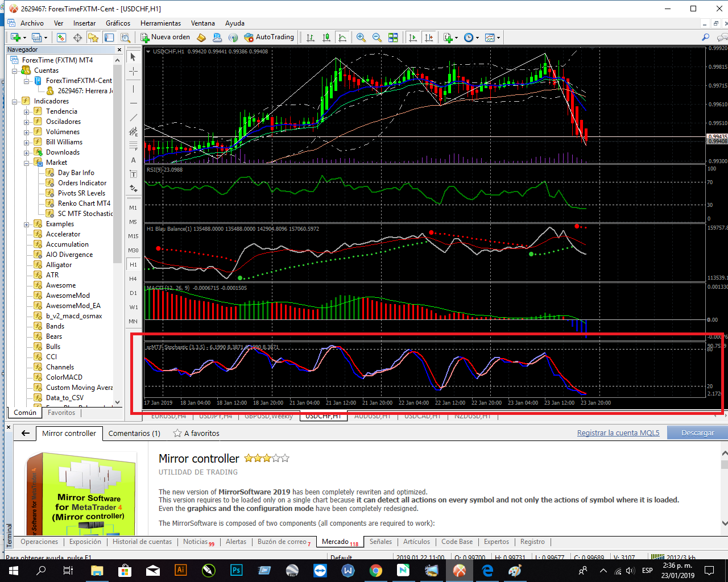
Task: Toggle chart auto scroll icon
Action: pyautogui.click(x=413, y=38)
